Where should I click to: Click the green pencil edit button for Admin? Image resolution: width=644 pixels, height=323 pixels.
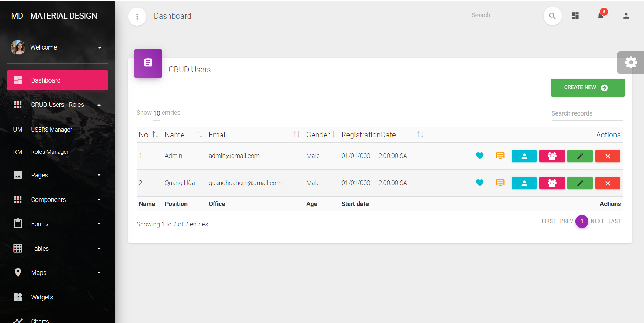pyautogui.click(x=580, y=156)
